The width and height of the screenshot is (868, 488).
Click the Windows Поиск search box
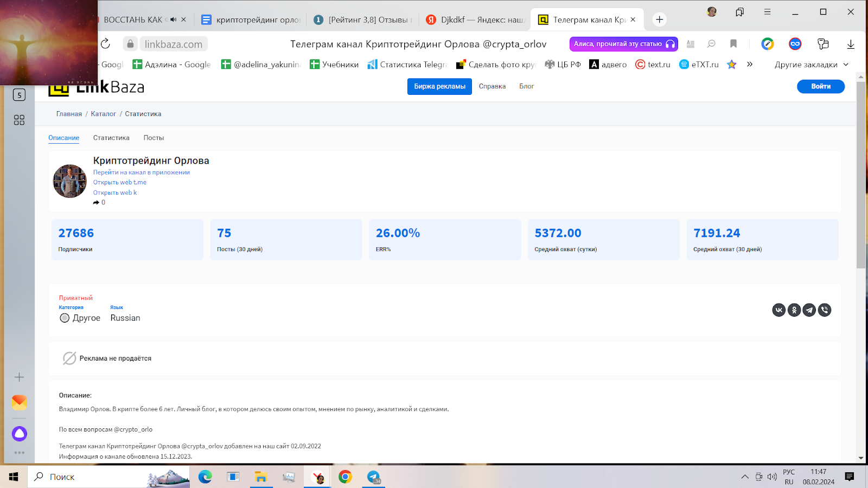108,477
